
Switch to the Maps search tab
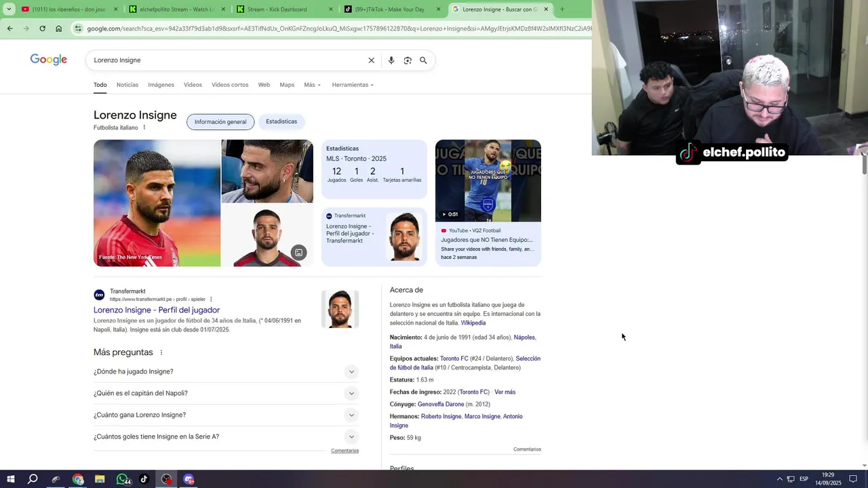tap(287, 85)
